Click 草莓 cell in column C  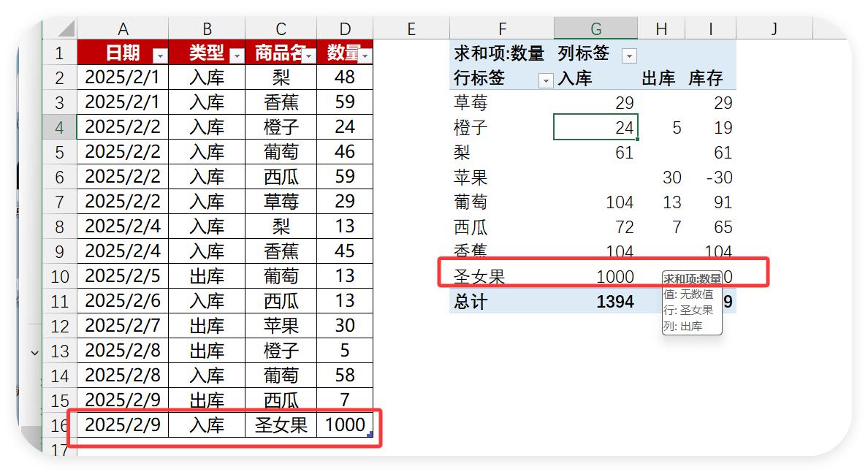pyautogui.click(x=281, y=202)
